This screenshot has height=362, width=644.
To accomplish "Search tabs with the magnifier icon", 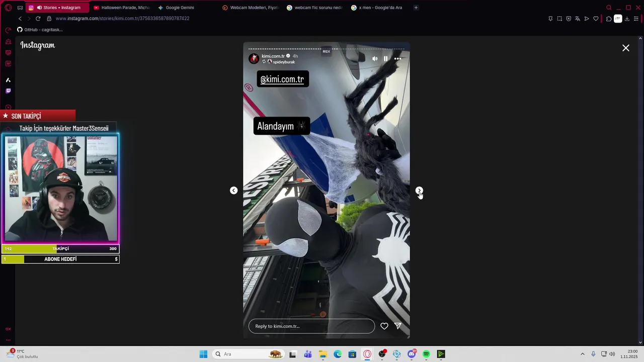I will (x=609, y=8).
